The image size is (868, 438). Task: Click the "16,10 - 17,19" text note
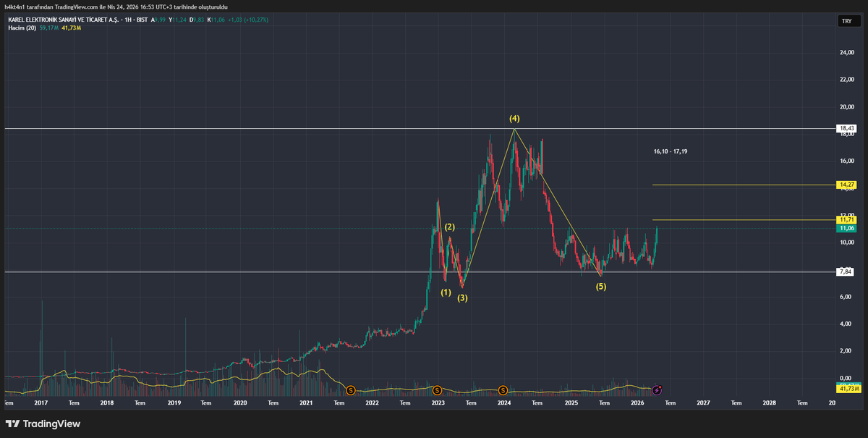coord(670,151)
